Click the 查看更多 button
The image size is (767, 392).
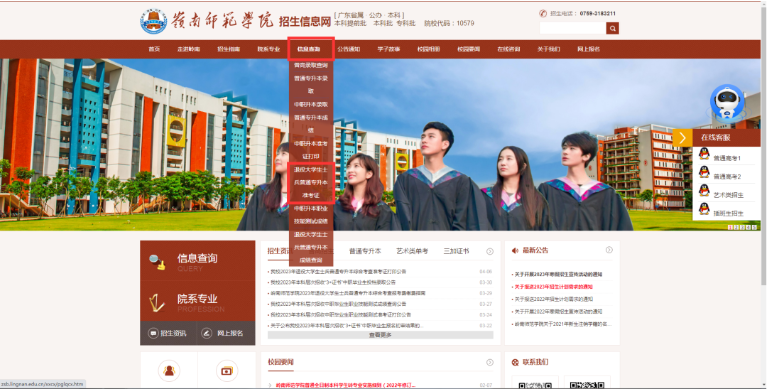click(380, 335)
